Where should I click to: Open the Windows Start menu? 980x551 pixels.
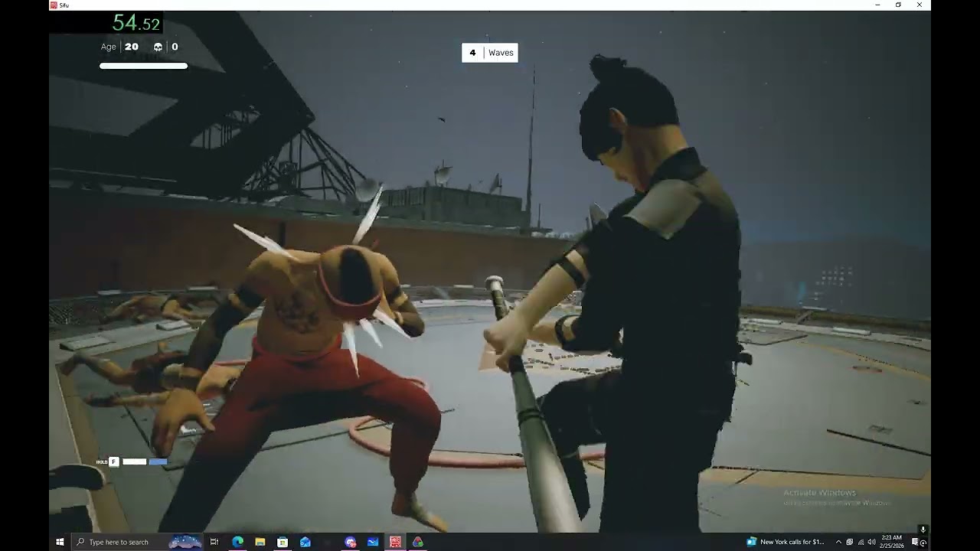[60, 542]
